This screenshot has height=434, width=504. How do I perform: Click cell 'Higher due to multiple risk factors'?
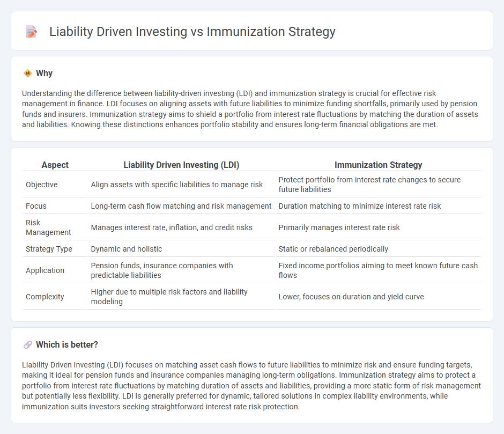(181, 297)
